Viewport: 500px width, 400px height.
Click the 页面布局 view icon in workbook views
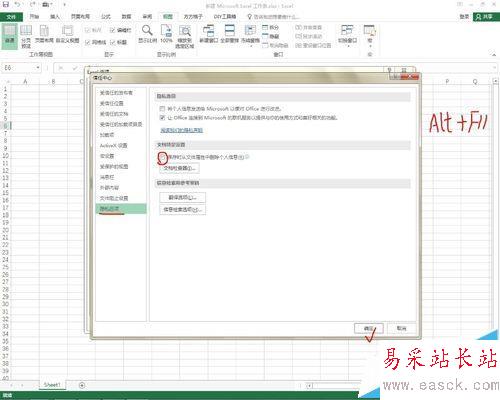[x=44, y=31]
